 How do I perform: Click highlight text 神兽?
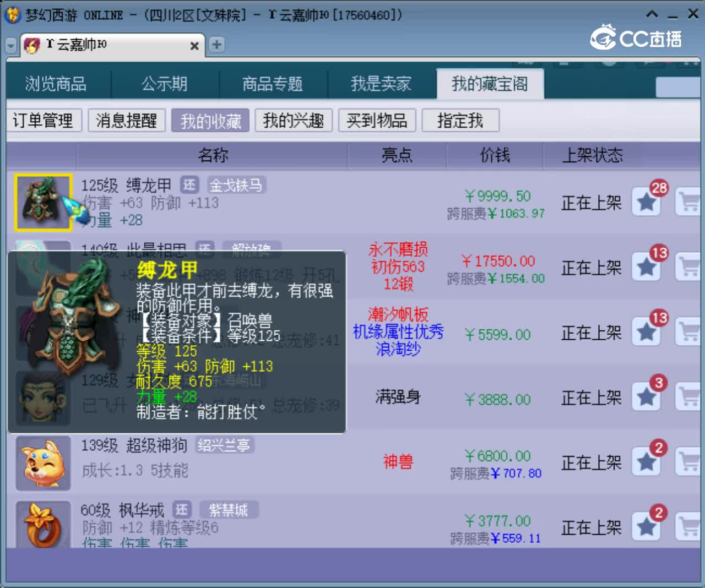(398, 462)
